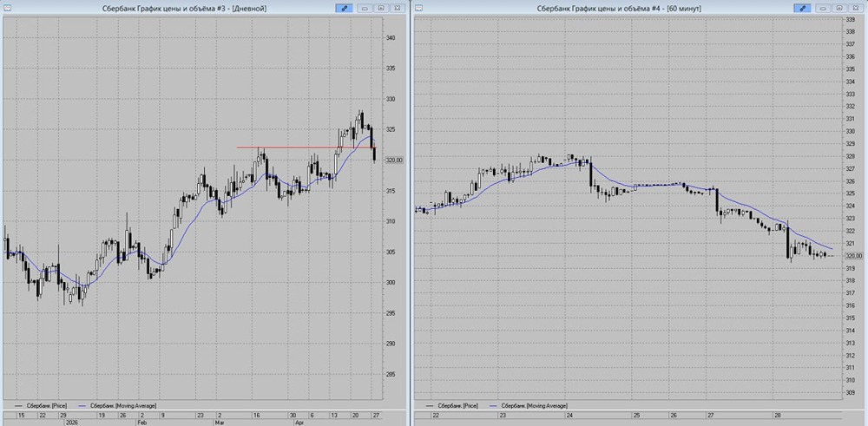
Task: Click the Сбербанк [Price] legend entry in daily chart
Action: click(x=40, y=406)
